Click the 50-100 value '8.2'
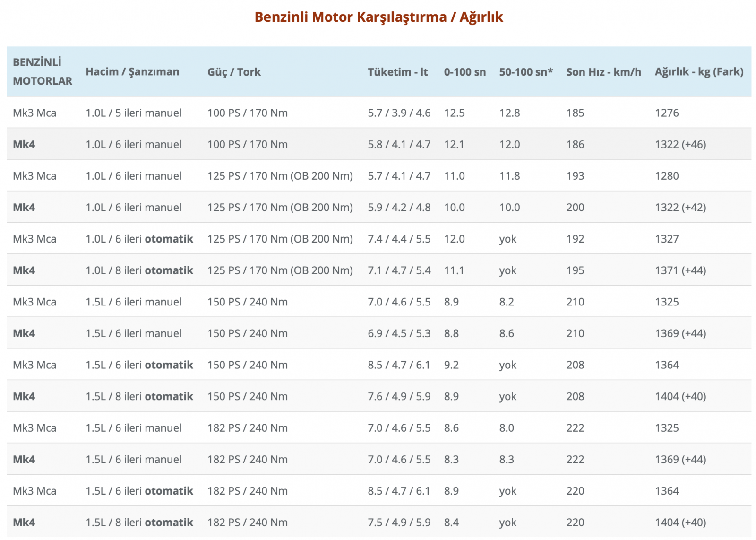The height and width of the screenshot is (540, 756). 507,302
